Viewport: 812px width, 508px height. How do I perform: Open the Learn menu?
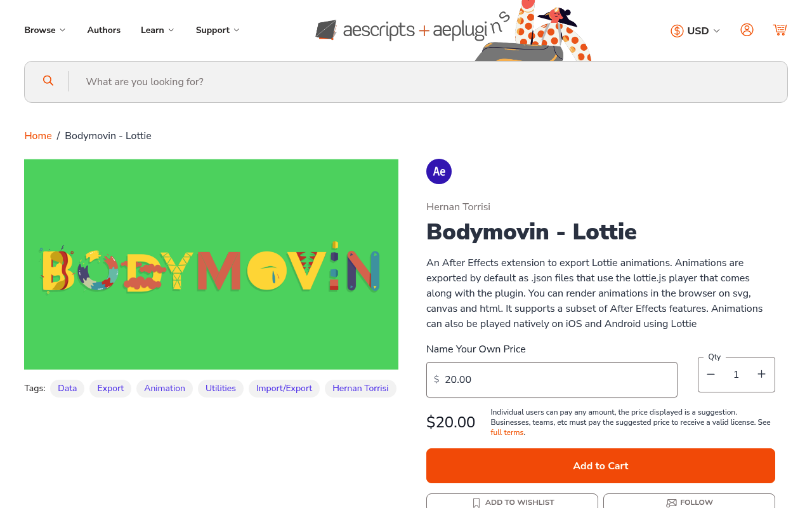(157, 29)
